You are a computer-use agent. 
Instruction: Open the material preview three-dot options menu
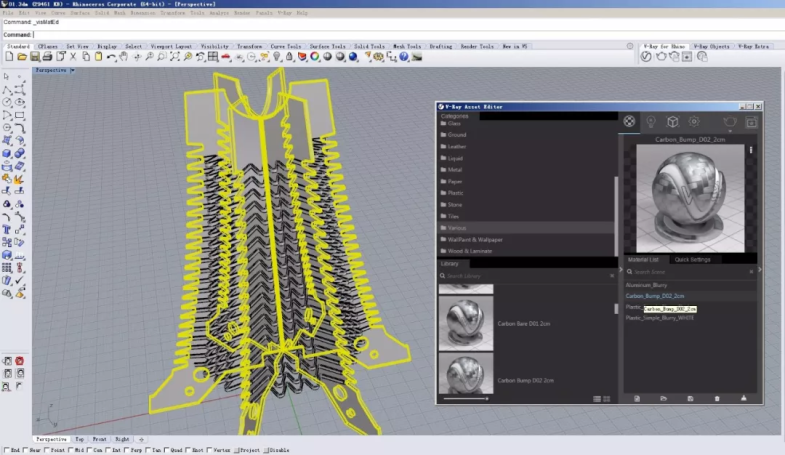pos(750,151)
